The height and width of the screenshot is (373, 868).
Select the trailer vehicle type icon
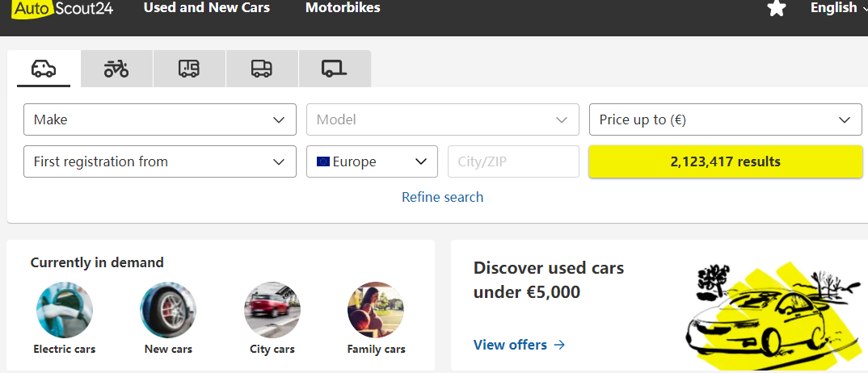[x=334, y=69]
